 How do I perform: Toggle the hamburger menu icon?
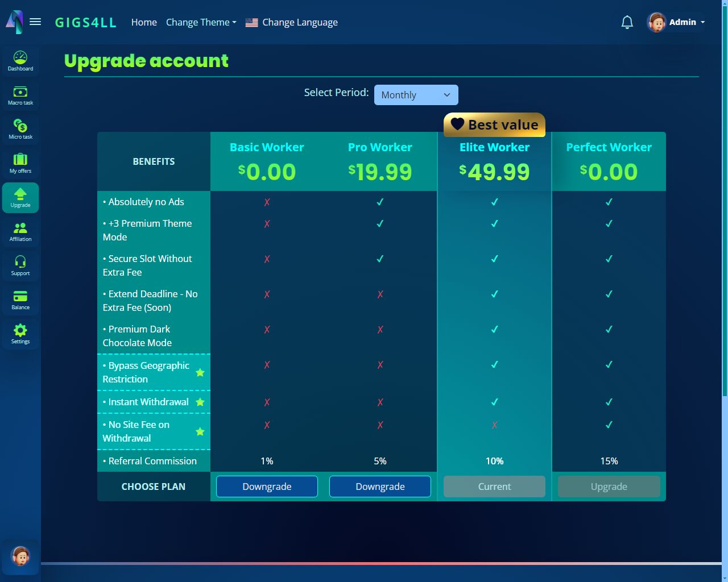(35, 22)
